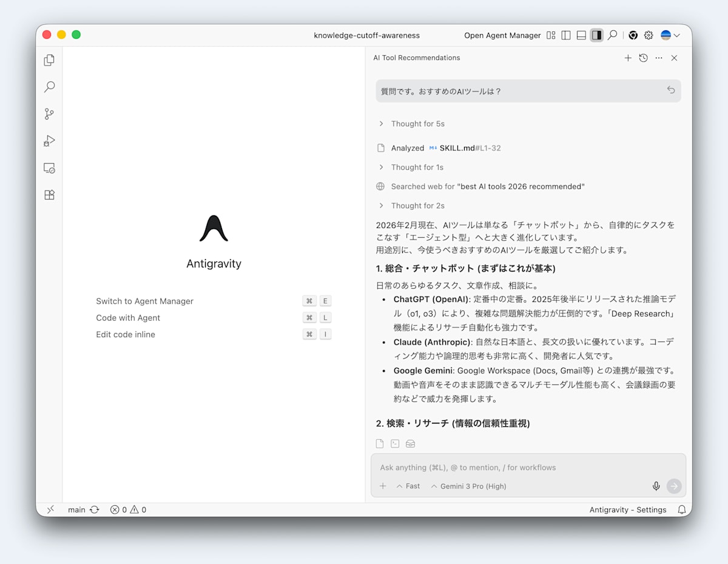
Task: Click the send arrow button
Action: click(674, 486)
